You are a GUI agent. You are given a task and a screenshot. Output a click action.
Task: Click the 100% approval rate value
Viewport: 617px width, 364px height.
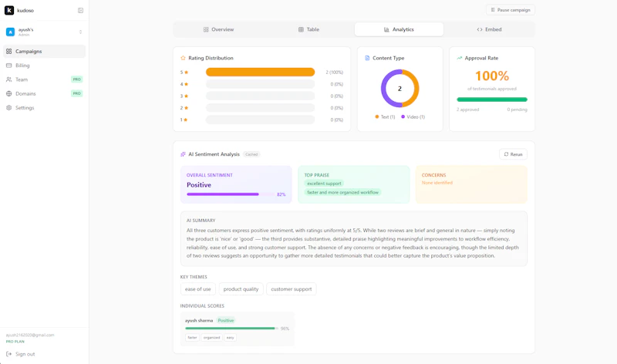[x=492, y=76]
